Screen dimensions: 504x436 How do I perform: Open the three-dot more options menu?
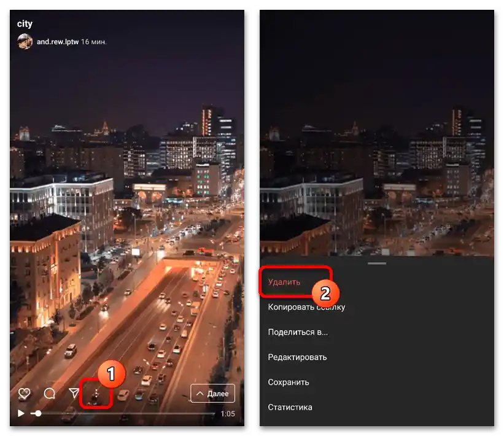coord(96,394)
